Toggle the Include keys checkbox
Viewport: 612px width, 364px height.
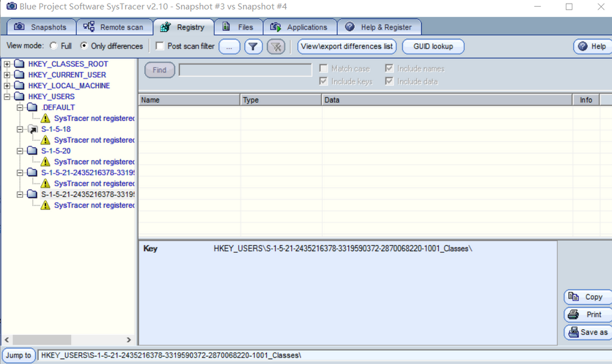click(323, 81)
